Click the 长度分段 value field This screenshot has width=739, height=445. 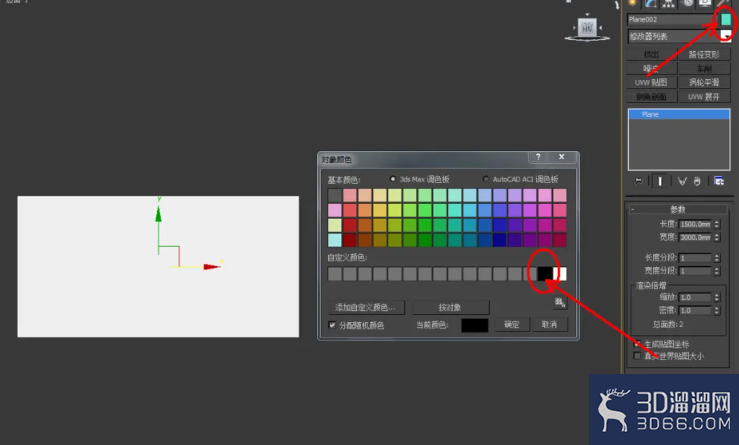(x=695, y=258)
